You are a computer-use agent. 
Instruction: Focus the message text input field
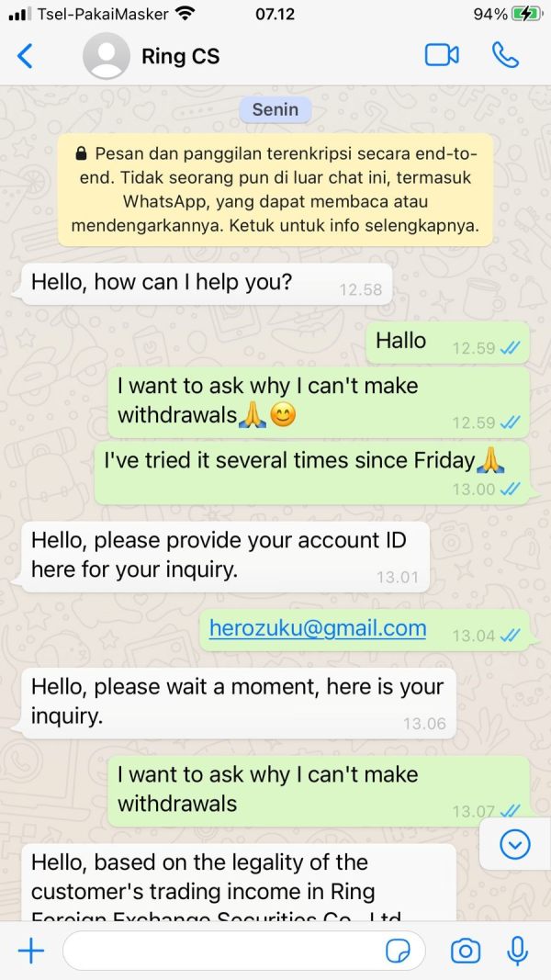pos(244,952)
